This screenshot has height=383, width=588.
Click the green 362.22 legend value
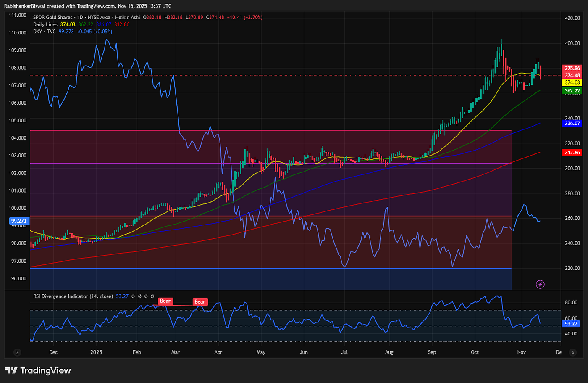(x=86, y=24)
